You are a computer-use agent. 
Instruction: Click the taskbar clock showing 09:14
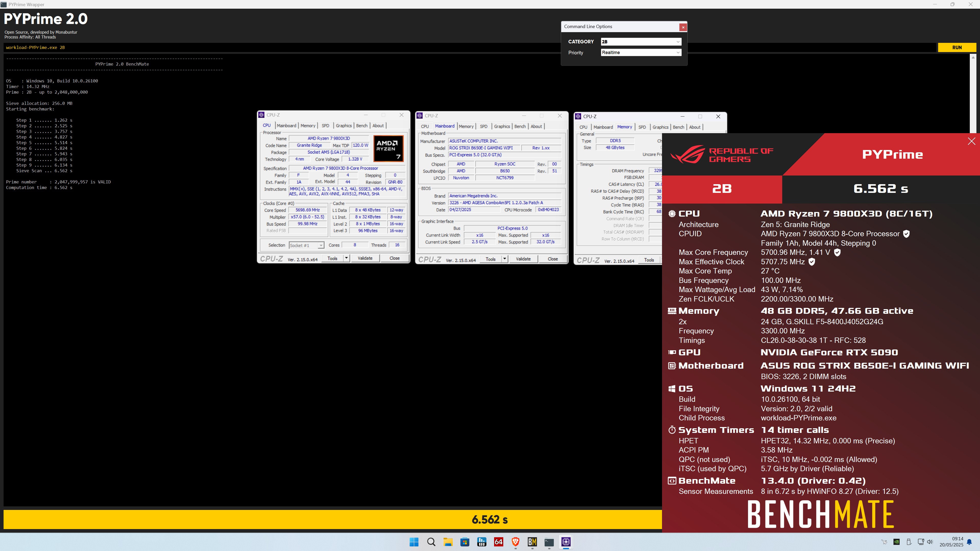click(x=951, y=542)
